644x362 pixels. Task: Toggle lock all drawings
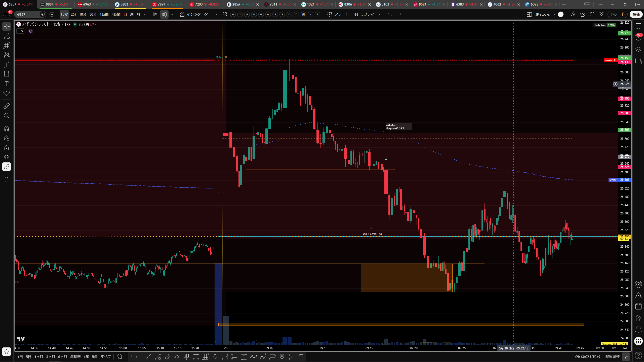7,148
